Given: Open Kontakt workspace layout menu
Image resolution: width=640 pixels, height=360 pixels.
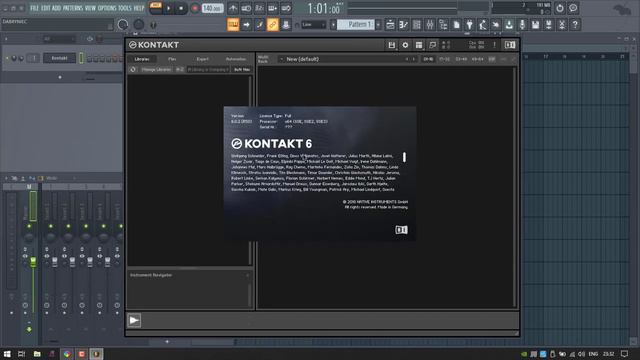Looking at the screenshot, I should (x=419, y=45).
